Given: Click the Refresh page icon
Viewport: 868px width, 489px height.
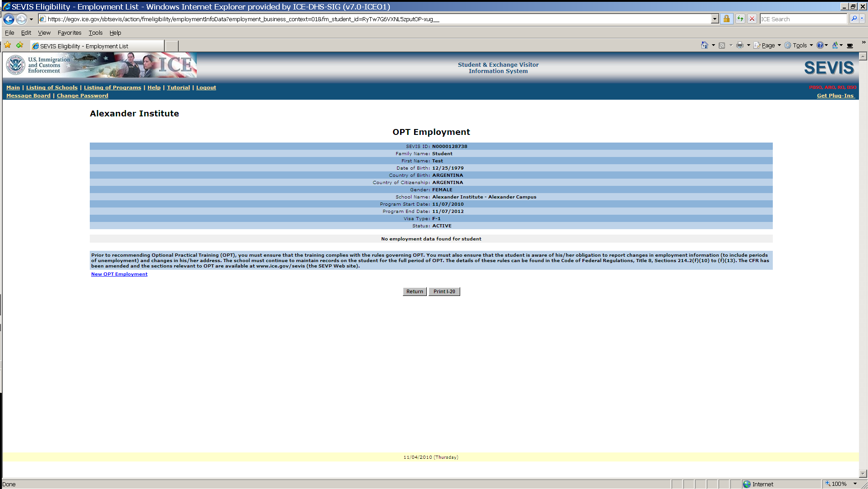Looking at the screenshot, I should [740, 19].
